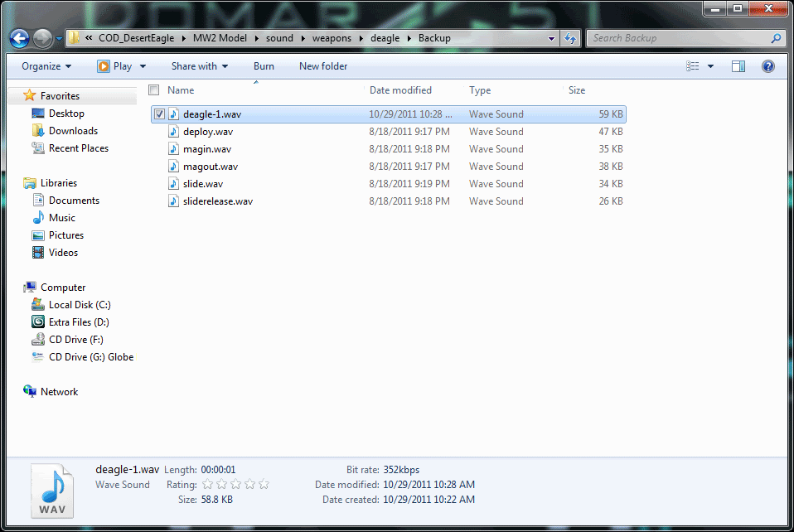Open Recent Places in Favorites
The image size is (794, 532).
pos(79,148)
